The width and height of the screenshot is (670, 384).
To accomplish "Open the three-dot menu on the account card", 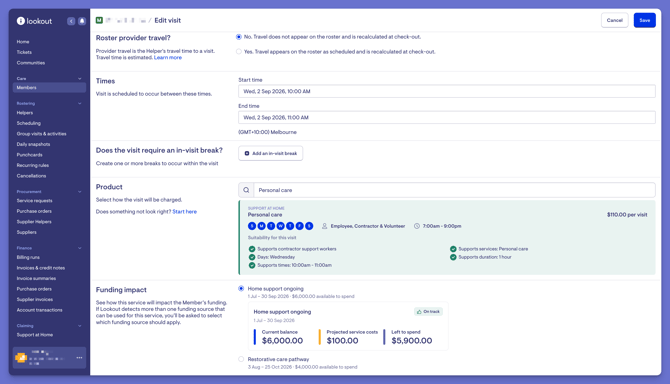I will [x=79, y=358].
